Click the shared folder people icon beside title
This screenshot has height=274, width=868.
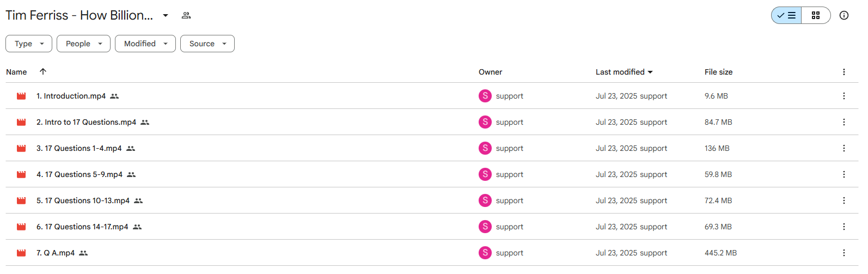(x=186, y=15)
